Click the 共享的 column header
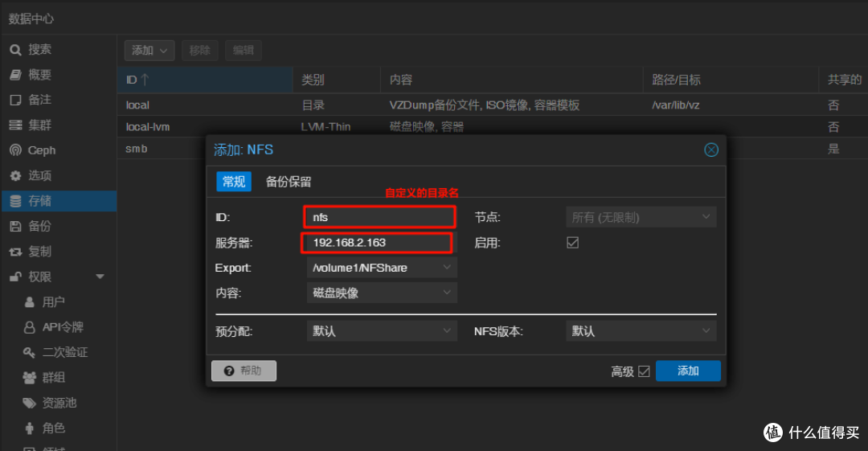The width and height of the screenshot is (868, 451). (x=844, y=80)
